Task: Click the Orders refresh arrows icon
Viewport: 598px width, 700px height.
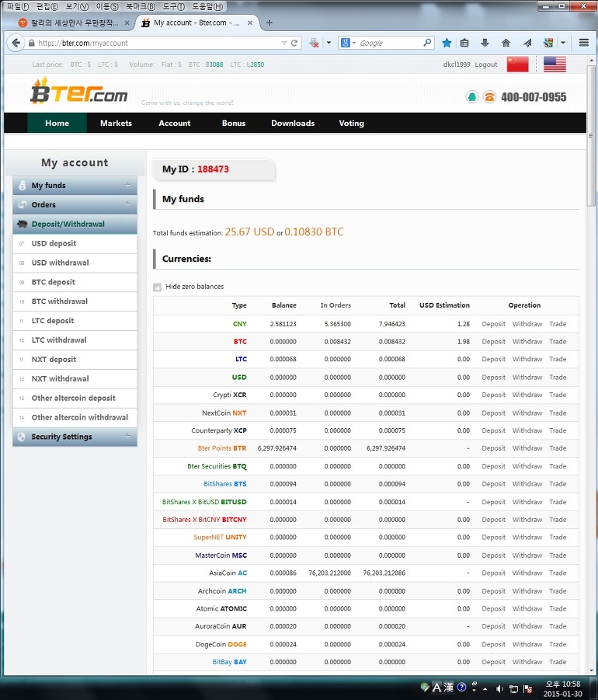Action: (x=22, y=205)
